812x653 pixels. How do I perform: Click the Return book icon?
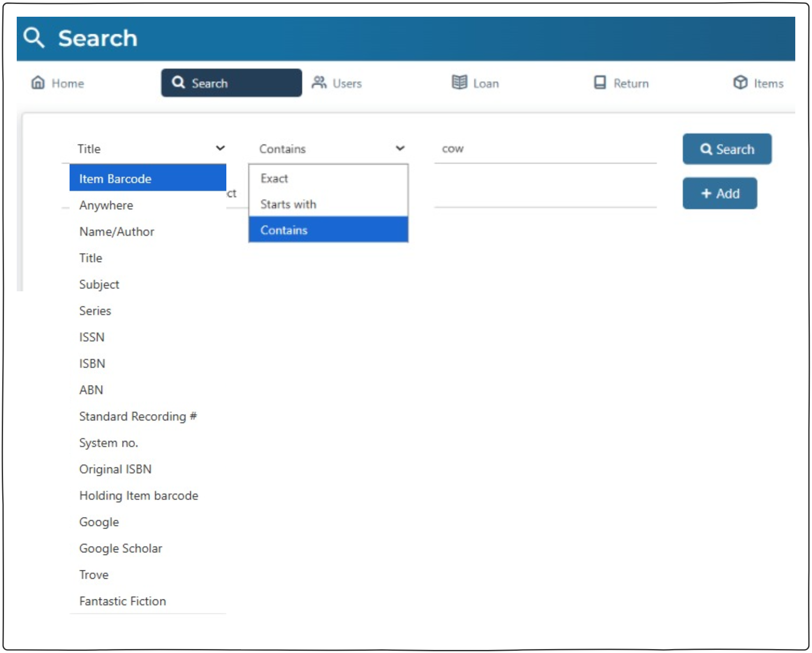[x=600, y=83]
